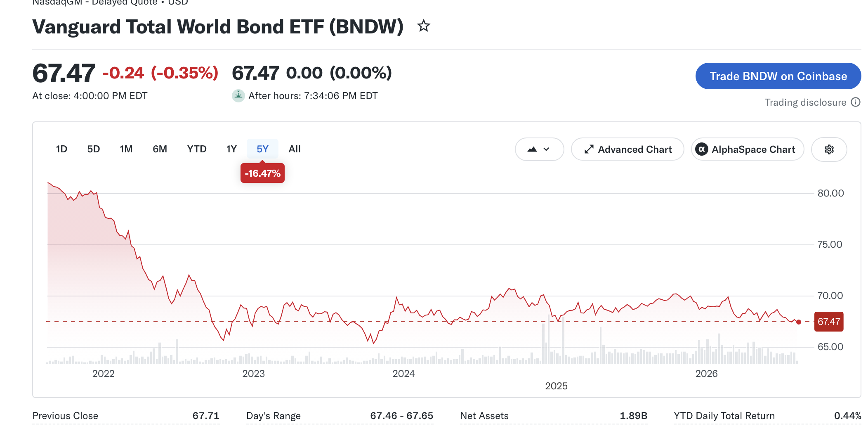Click the after hours sunset icon
Image resolution: width=868 pixels, height=436 pixels.
[x=238, y=96]
